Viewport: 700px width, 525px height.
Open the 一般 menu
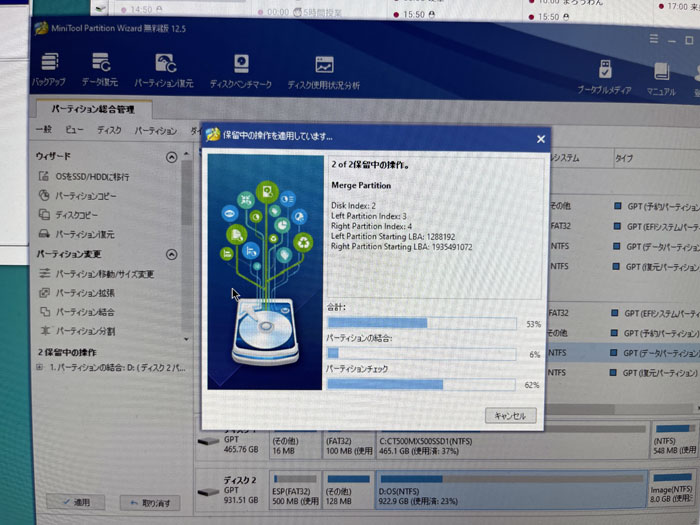[x=44, y=129]
